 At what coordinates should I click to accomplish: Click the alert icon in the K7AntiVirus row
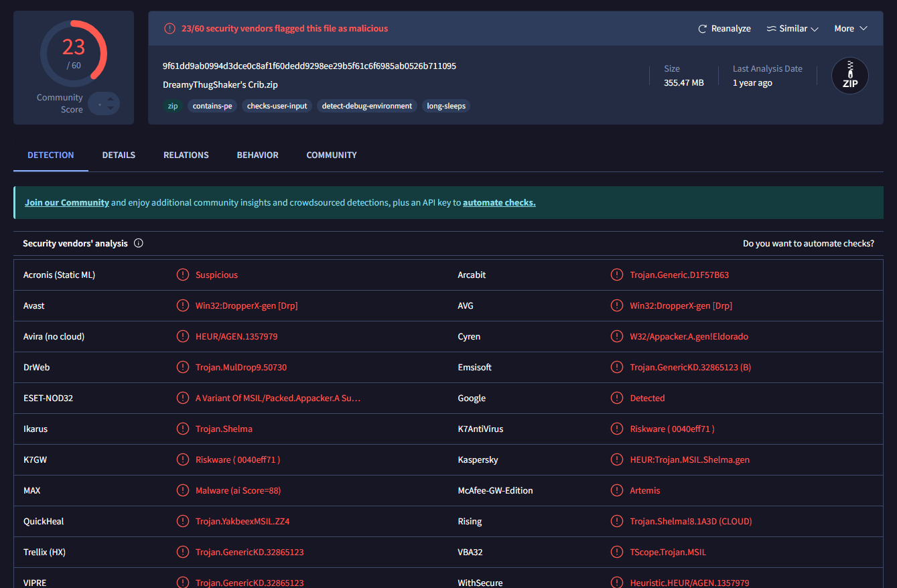click(617, 429)
